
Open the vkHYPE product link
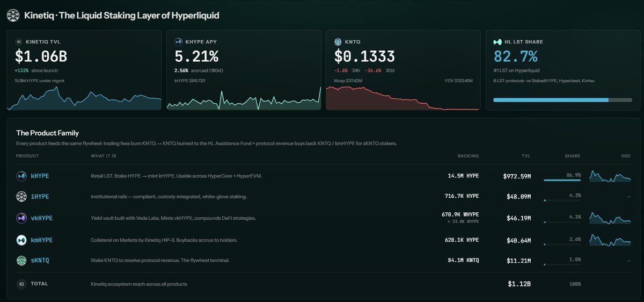click(x=42, y=218)
